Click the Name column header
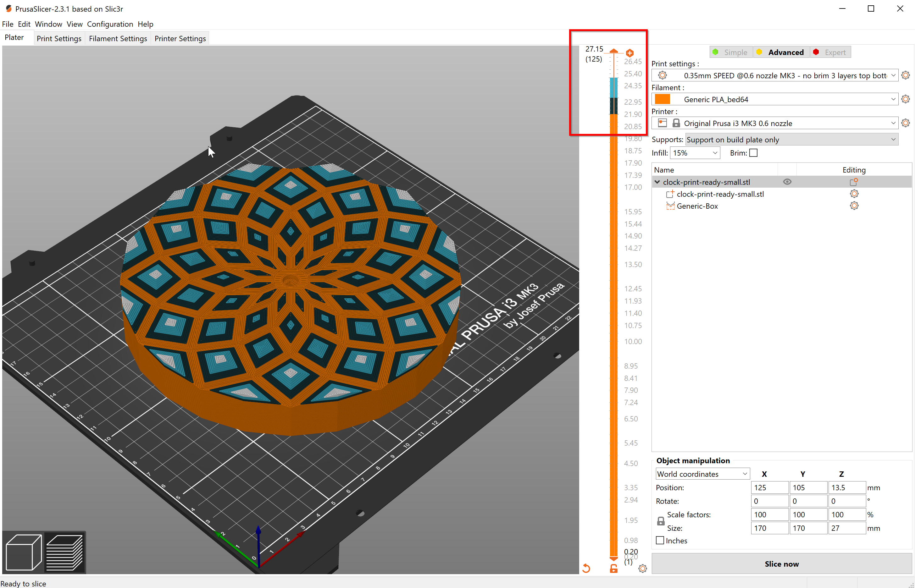 point(714,170)
